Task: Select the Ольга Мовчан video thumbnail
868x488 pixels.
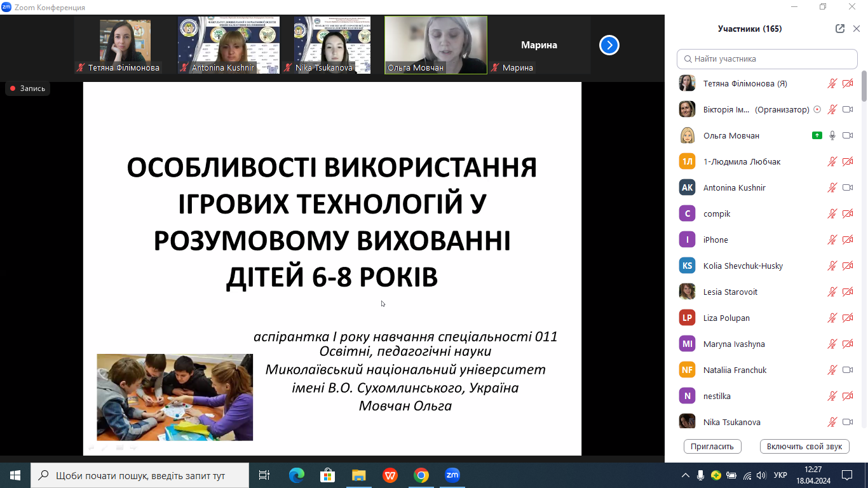Action: pos(435,44)
